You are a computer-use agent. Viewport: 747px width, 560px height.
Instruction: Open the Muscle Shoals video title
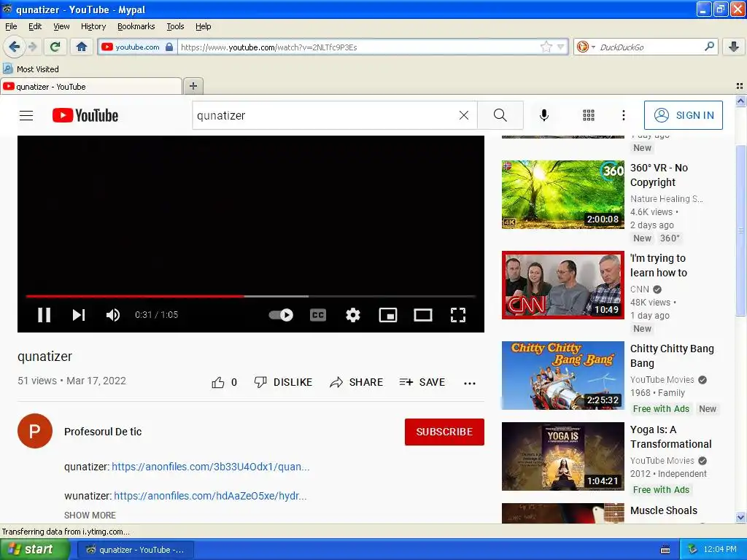tap(664, 510)
